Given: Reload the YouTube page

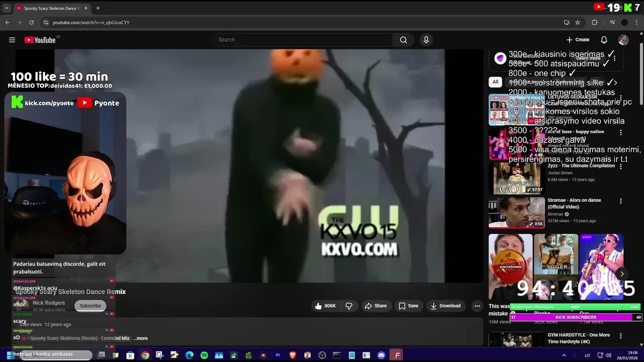Looking at the screenshot, I should coord(31,22).
